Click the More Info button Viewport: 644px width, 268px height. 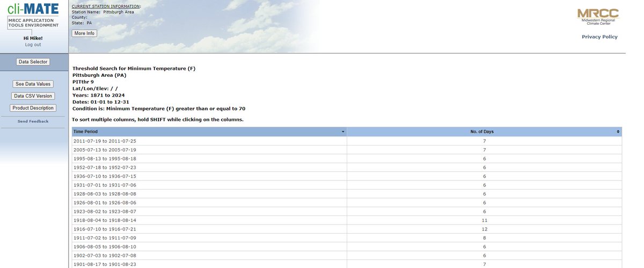(84, 33)
